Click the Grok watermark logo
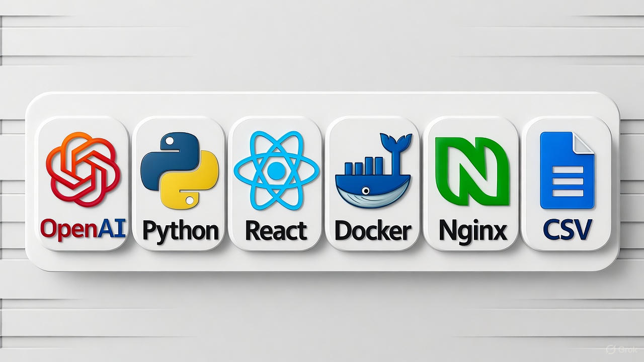644x362 pixels. [611, 349]
